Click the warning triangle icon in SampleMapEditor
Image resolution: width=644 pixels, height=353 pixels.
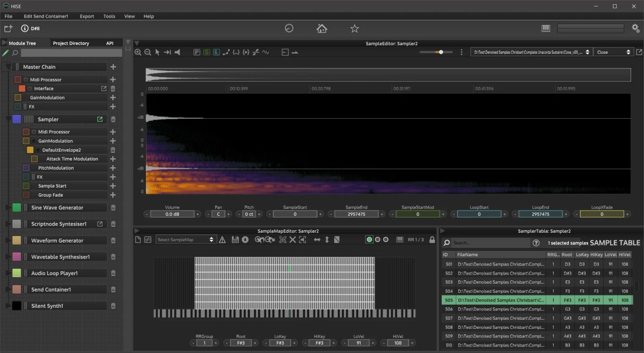click(x=222, y=240)
